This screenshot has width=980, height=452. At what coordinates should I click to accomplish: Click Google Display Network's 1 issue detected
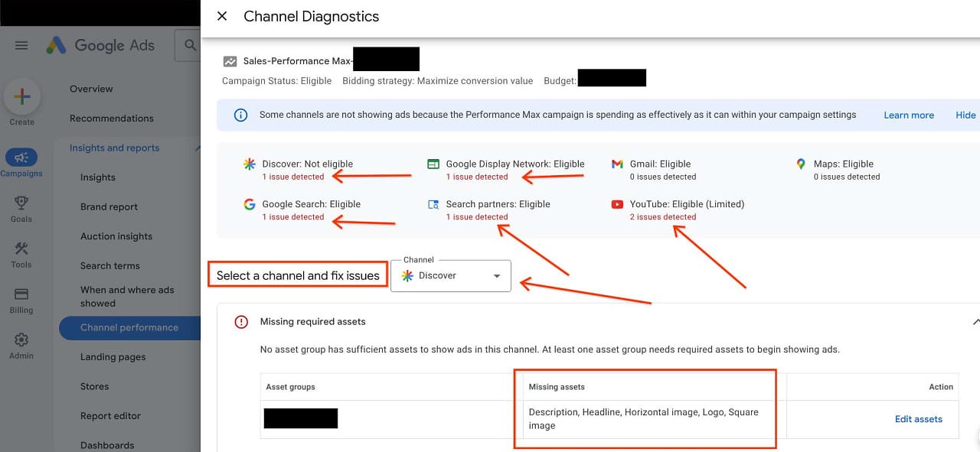tap(477, 177)
